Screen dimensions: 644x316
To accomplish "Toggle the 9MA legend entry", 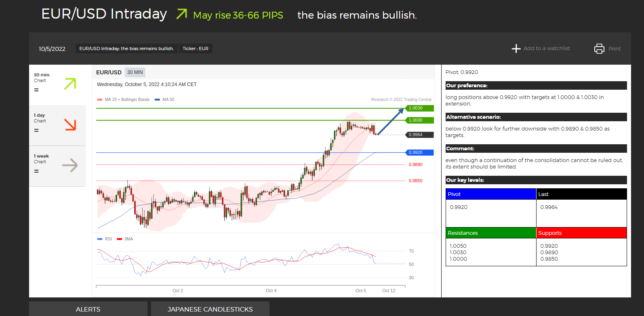I will pyautogui.click(x=125, y=239).
